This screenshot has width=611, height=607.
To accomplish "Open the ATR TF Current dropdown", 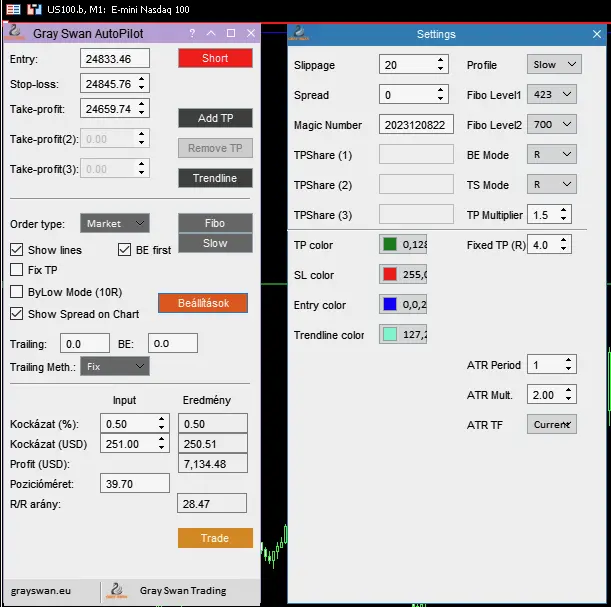I will [552, 425].
